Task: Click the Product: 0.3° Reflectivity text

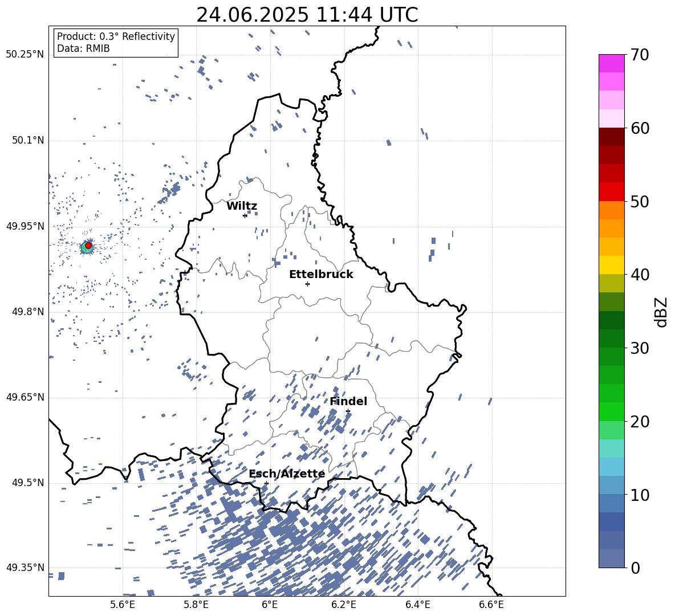Action: point(116,36)
